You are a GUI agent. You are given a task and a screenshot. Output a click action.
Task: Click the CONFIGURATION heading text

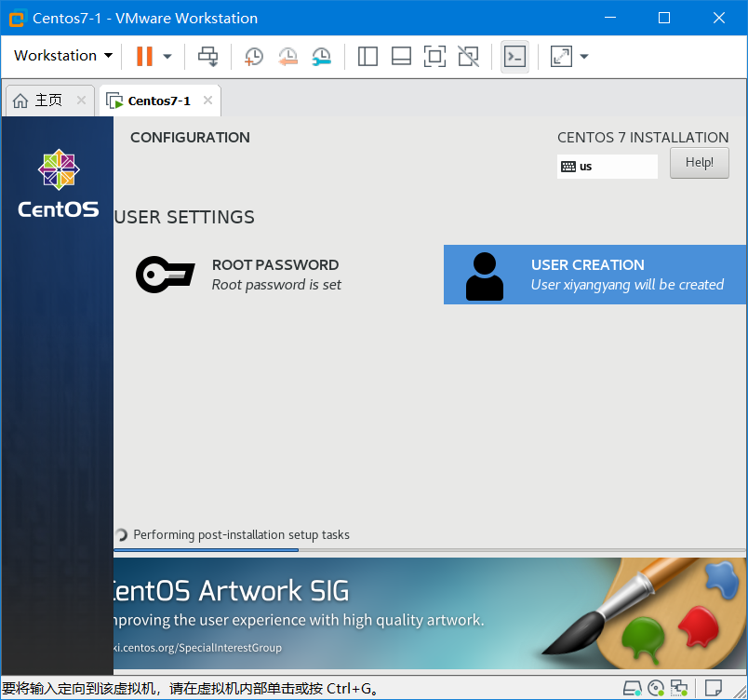click(x=190, y=138)
